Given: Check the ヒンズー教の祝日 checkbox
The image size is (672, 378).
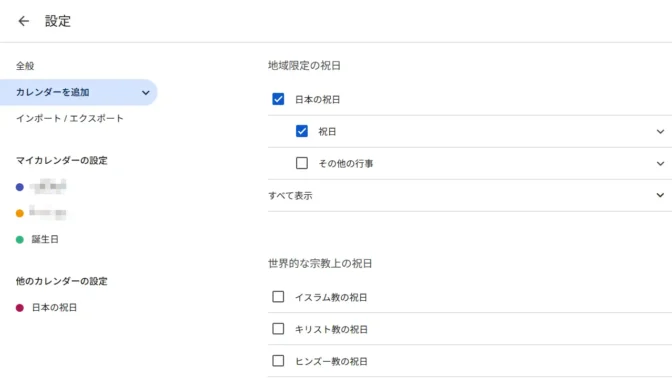Looking at the screenshot, I should pyautogui.click(x=278, y=360).
